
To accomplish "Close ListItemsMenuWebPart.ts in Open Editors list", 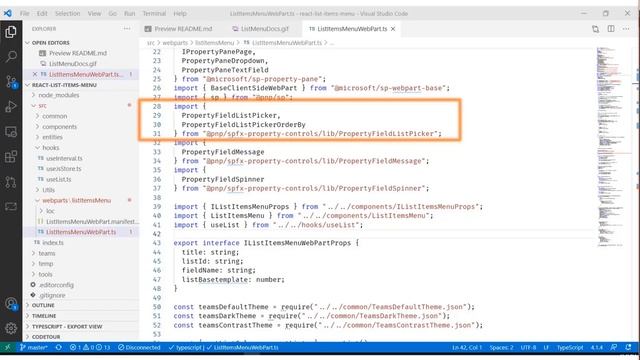I will pos(35,74).
